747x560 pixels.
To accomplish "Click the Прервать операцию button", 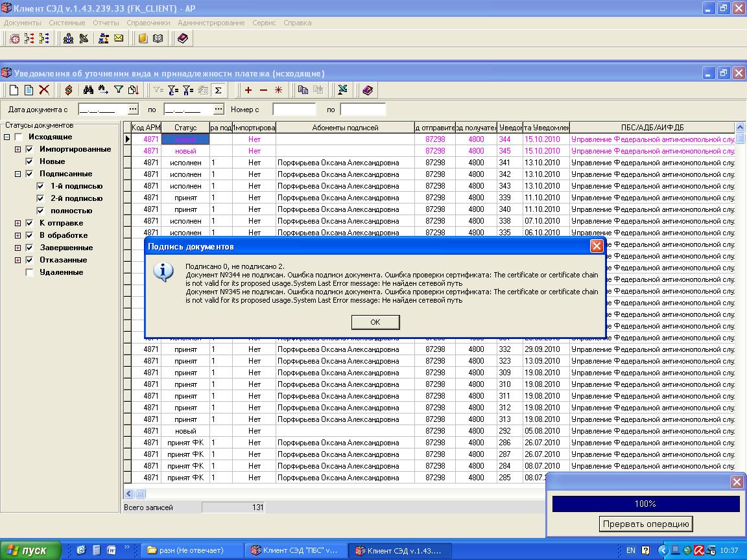I will [x=646, y=524].
